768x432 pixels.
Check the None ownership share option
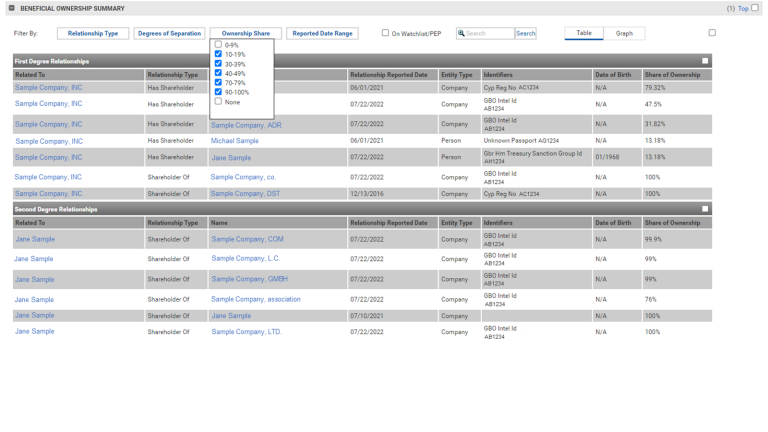[218, 102]
